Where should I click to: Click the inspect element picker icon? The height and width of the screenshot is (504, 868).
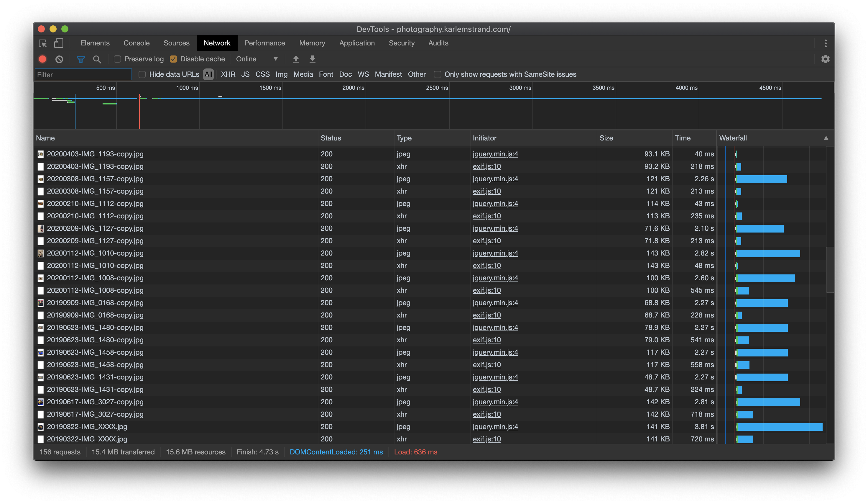coord(43,43)
